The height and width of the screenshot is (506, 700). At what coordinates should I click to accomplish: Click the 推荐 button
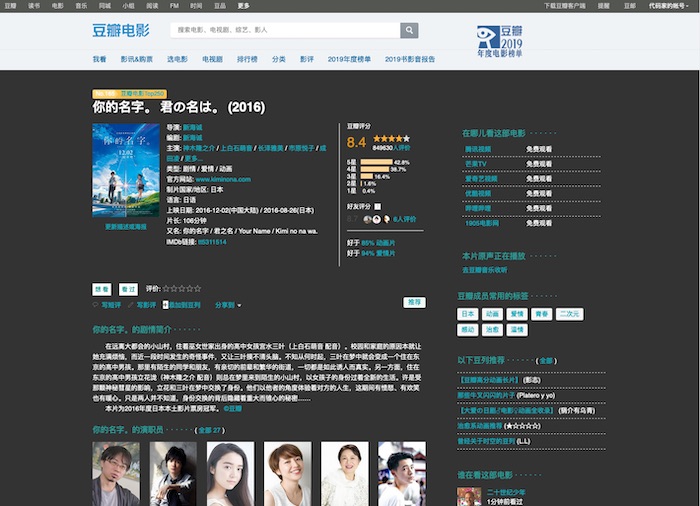coord(414,302)
